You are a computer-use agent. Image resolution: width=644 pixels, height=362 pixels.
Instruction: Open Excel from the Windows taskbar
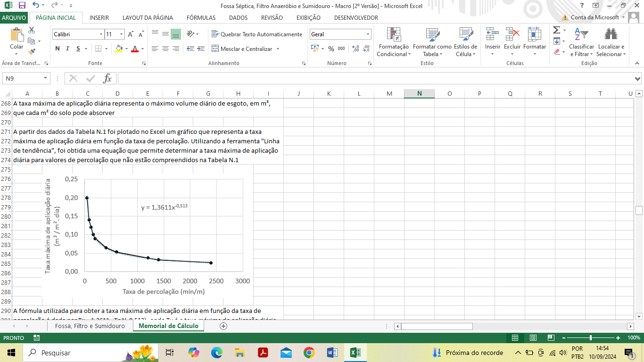(355, 353)
